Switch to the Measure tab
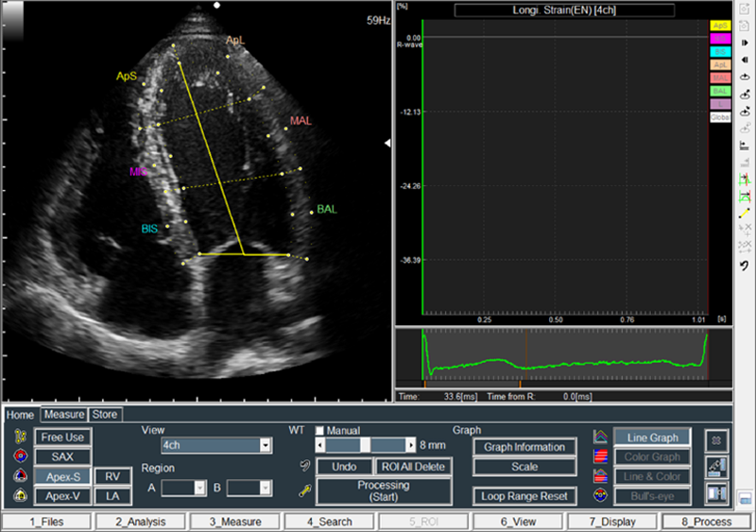The image size is (756, 532). (64, 414)
